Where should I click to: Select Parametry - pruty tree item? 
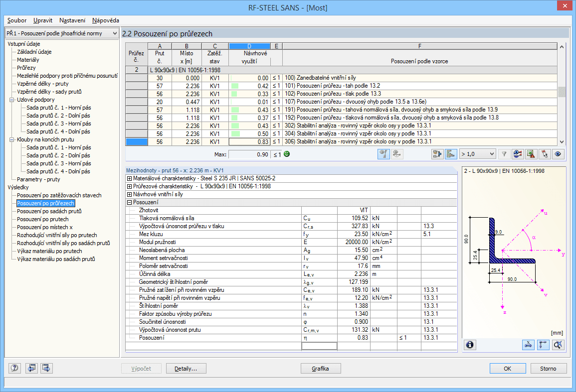point(38,179)
